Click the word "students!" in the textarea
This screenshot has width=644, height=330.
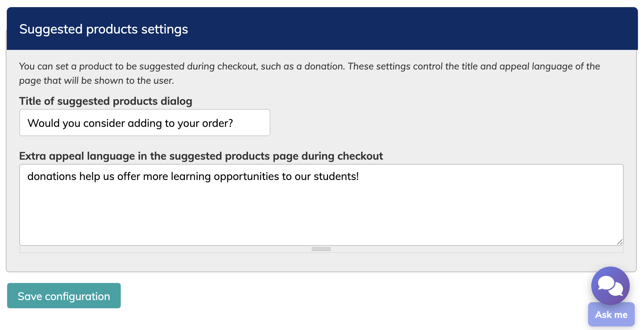point(336,176)
